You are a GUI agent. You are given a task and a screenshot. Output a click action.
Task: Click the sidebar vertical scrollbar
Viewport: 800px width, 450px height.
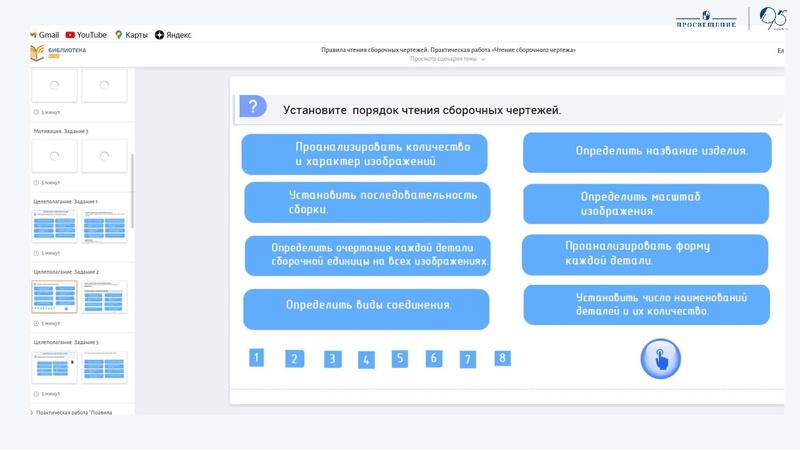(x=133, y=191)
